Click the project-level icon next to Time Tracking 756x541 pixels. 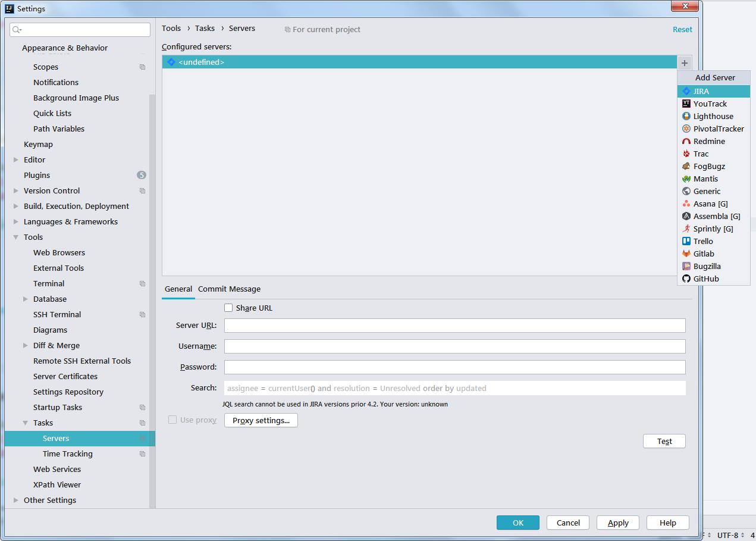[x=142, y=454]
